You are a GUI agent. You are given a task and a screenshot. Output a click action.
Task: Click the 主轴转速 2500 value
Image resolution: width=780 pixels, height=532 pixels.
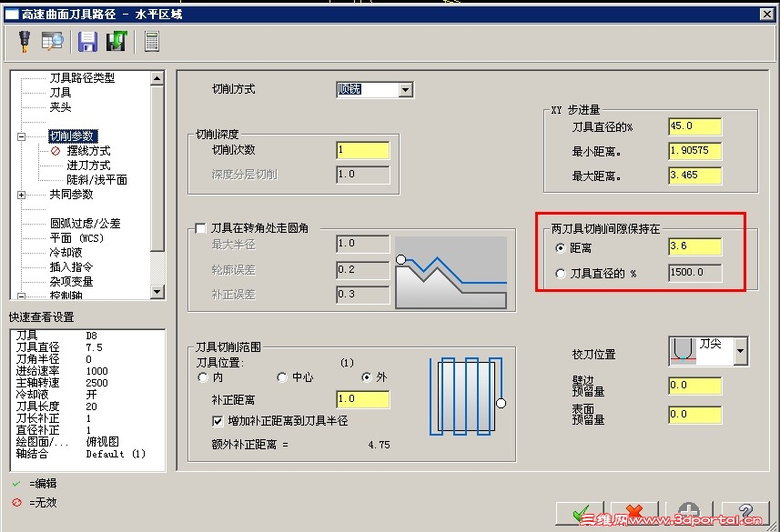pos(96,383)
